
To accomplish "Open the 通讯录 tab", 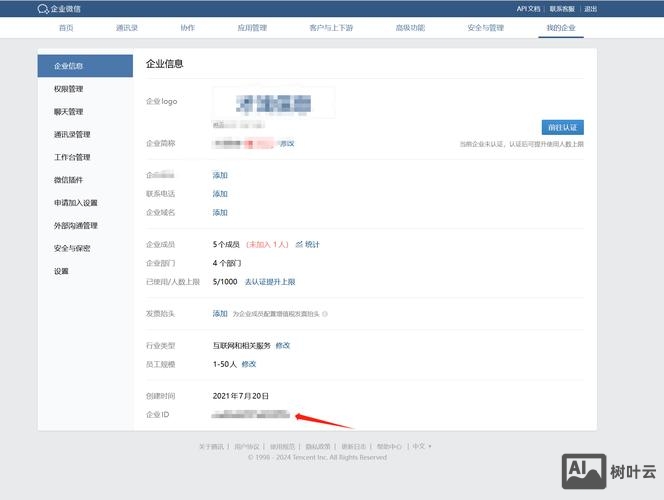I will click(127, 28).
